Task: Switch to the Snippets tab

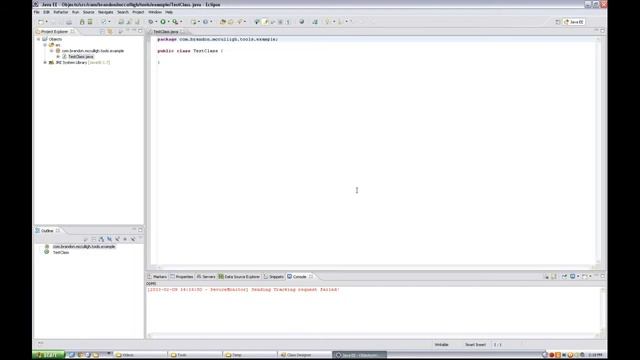Action: (x=273, y=277)
